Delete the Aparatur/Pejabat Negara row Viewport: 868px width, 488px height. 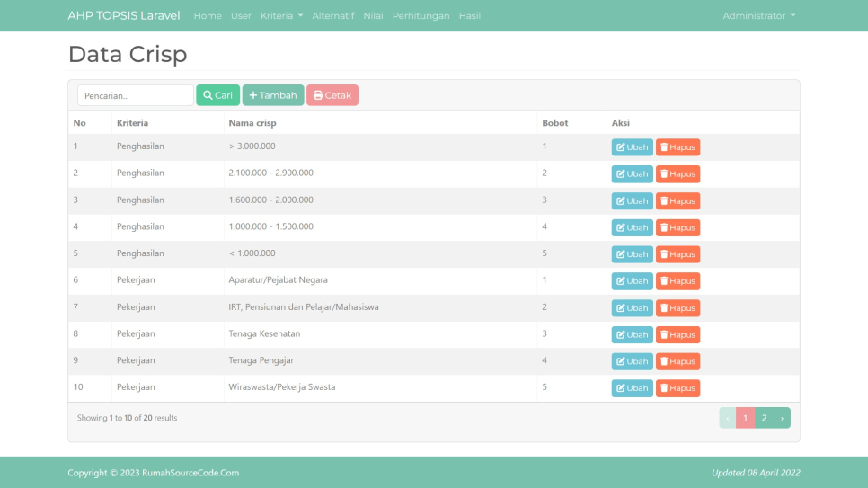point(678,280)
